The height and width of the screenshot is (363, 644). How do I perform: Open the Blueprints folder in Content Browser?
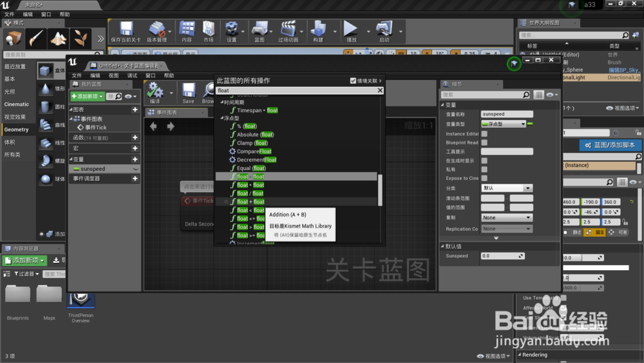click(x=17, y=302)
